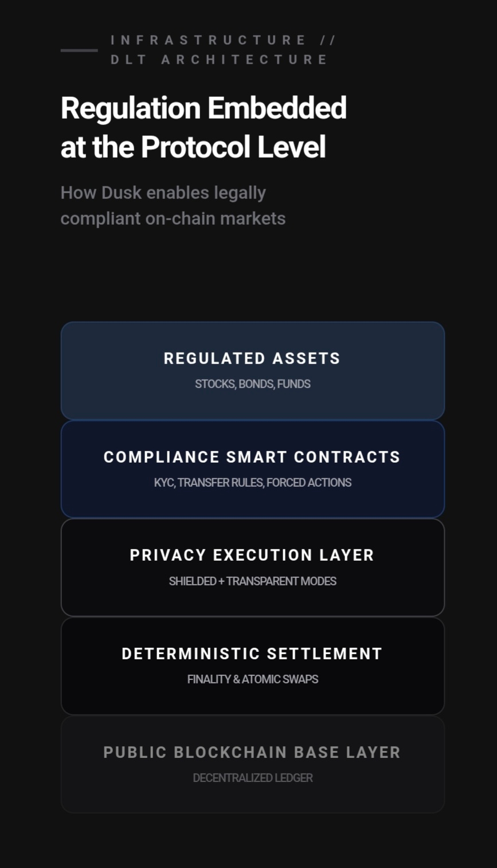This screenshot has height=868, width=497.
Task: Click the "FINALITY & ATOMIC SWAPS" text
Action: [x=252, y=679]
